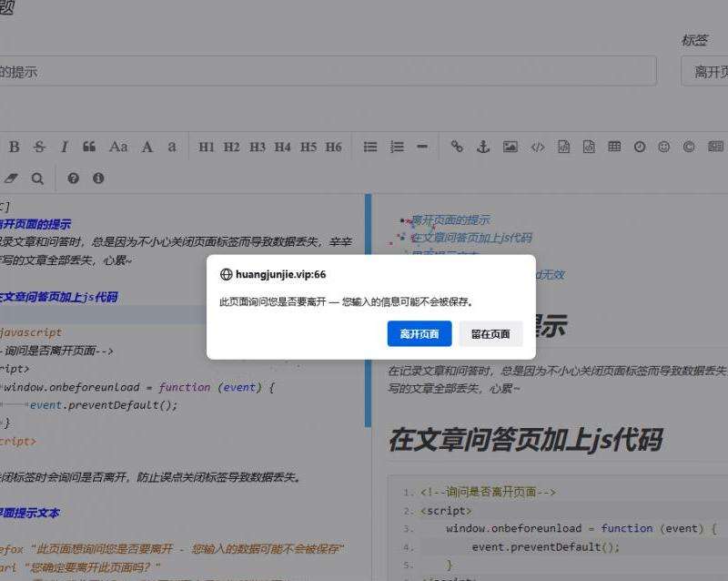Apply strikethrough formatting from toolbar

[39, 147]
